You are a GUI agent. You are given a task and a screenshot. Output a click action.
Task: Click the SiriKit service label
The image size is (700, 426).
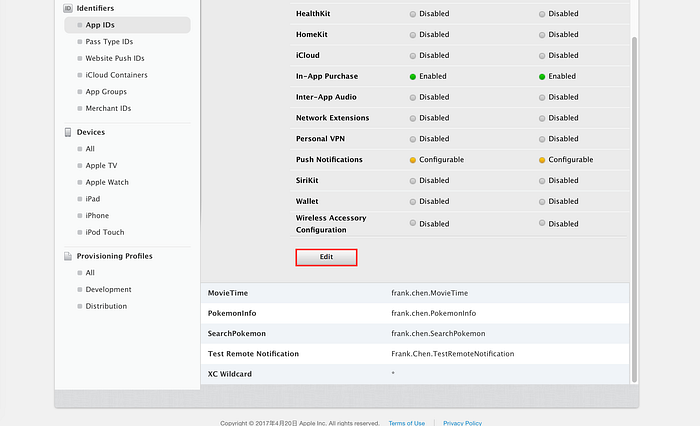coord(307,180)
